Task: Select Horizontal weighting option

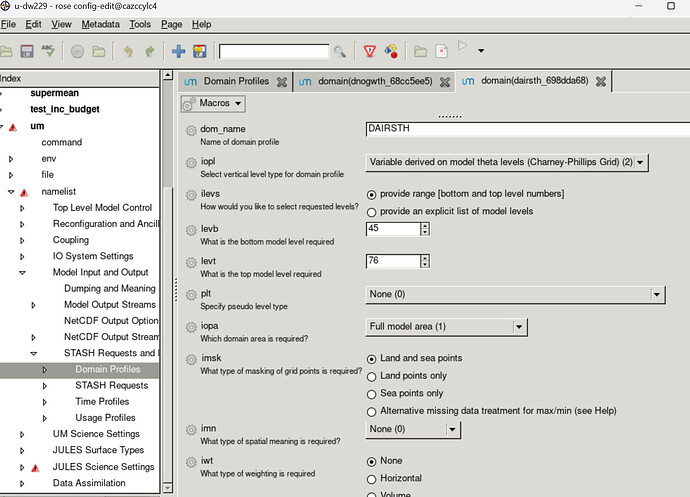Action: click(x=372, y=479)
